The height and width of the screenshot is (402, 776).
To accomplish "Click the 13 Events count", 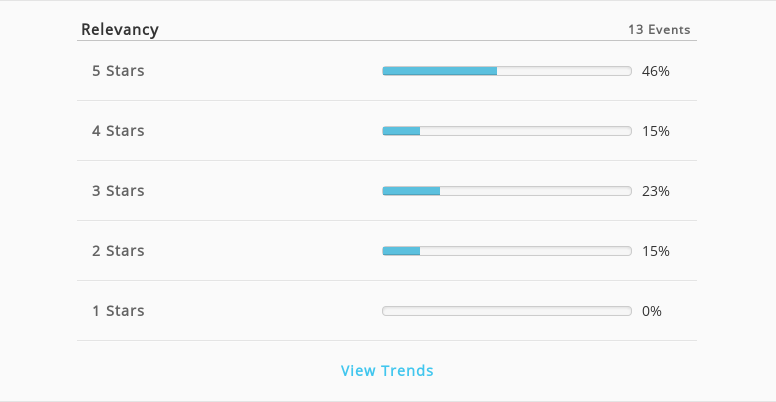I will tap(659, 30).
